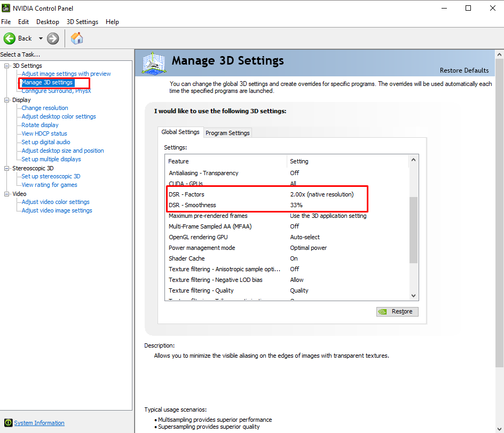The image size is (504, 433).
Task: Click main page scroll up arrow
Action: pyautogui.click(x=499, y=54)
